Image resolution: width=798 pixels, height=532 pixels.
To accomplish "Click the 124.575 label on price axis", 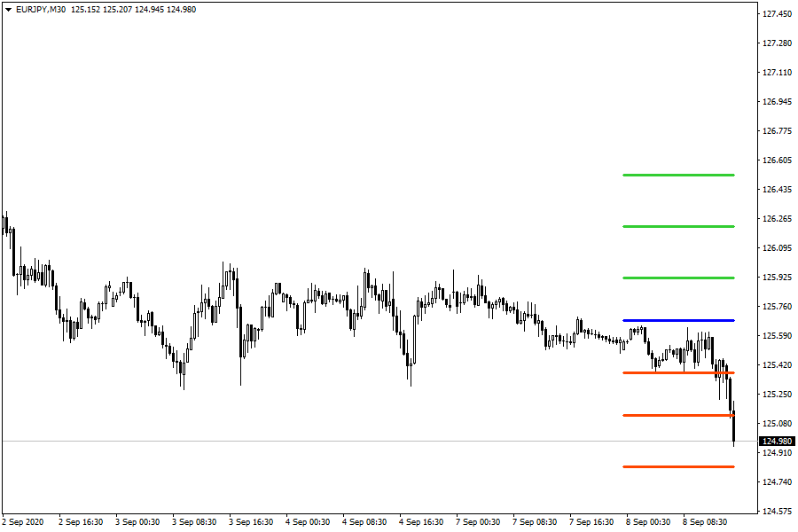I will [777, 511].
